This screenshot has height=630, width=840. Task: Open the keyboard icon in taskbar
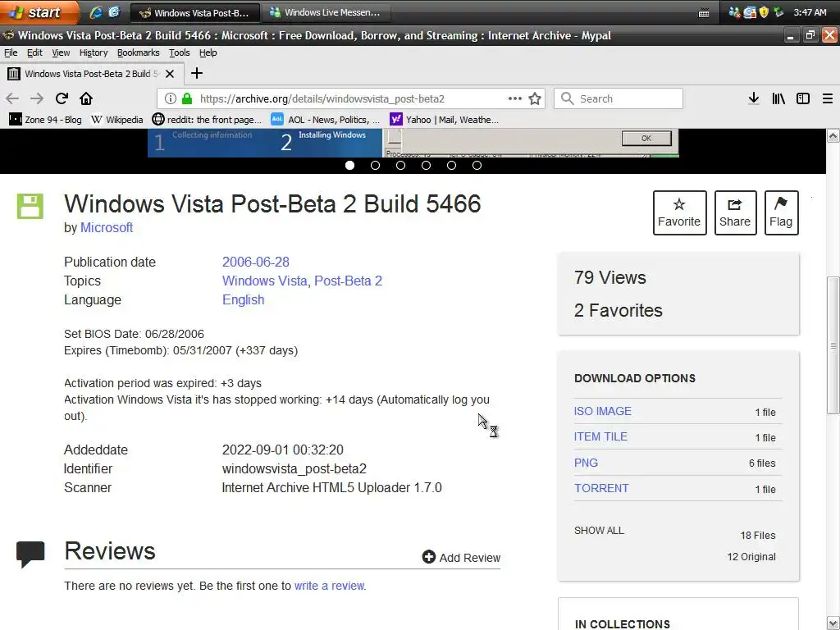(704, 13)
